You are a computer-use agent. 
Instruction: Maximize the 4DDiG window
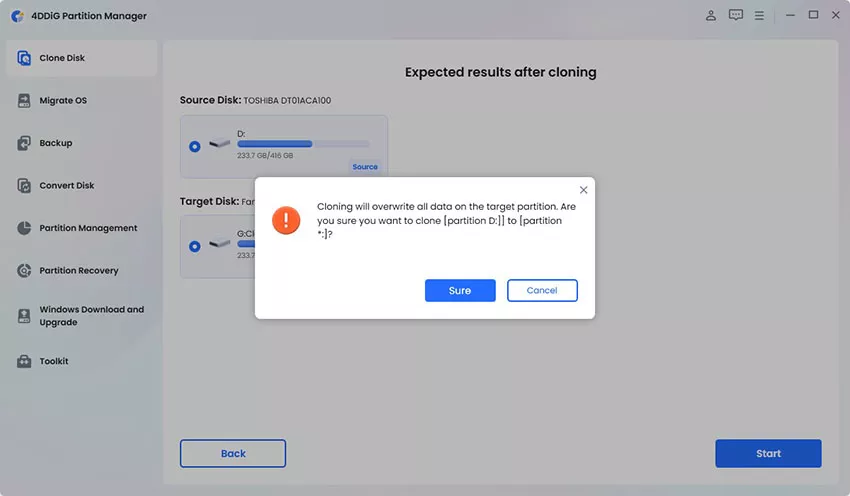point(813,15)
